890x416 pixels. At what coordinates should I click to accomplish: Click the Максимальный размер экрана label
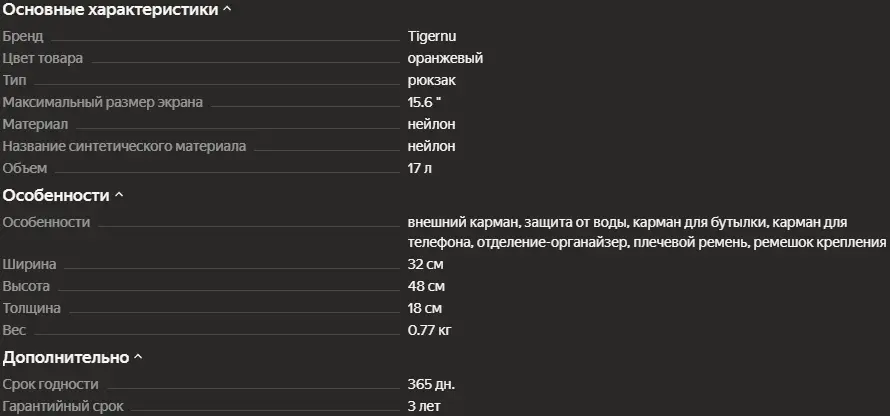pyautogui.click(x=103, y=102)
